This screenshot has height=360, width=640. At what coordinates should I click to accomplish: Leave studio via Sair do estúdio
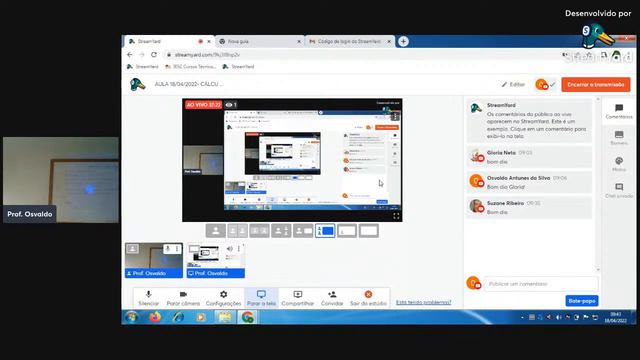pyautogui.click(x=368, y=298)
